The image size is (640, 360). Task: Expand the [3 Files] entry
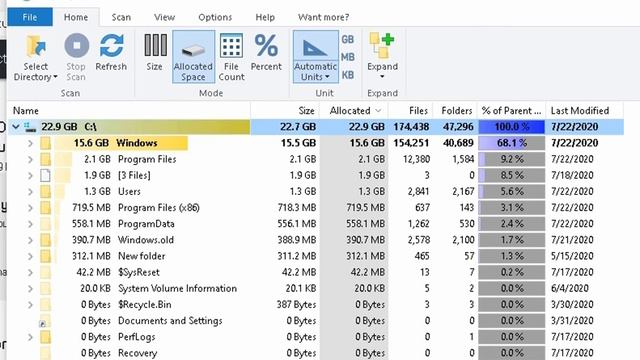[x=30, y=176]
